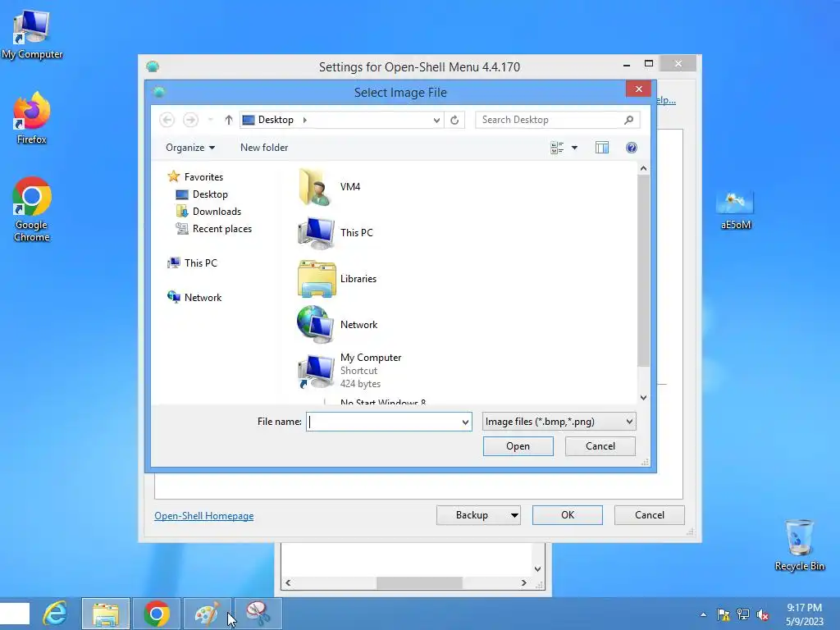Show hidden tray icons arrow
This screenshot has width=840, height=630.
point(703,614)
